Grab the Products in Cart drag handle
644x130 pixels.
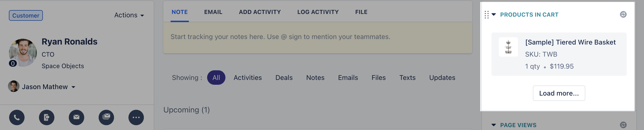pyautogui.click(x=486, y=14)
